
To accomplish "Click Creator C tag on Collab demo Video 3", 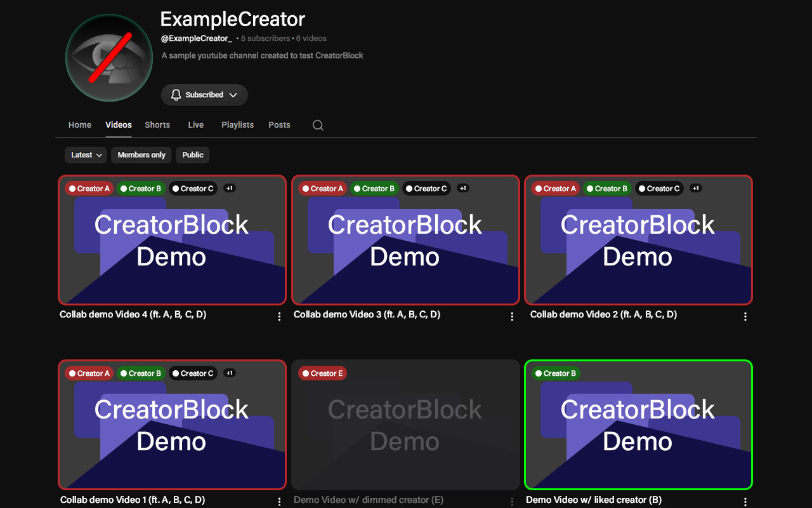I will pos(426,189).
